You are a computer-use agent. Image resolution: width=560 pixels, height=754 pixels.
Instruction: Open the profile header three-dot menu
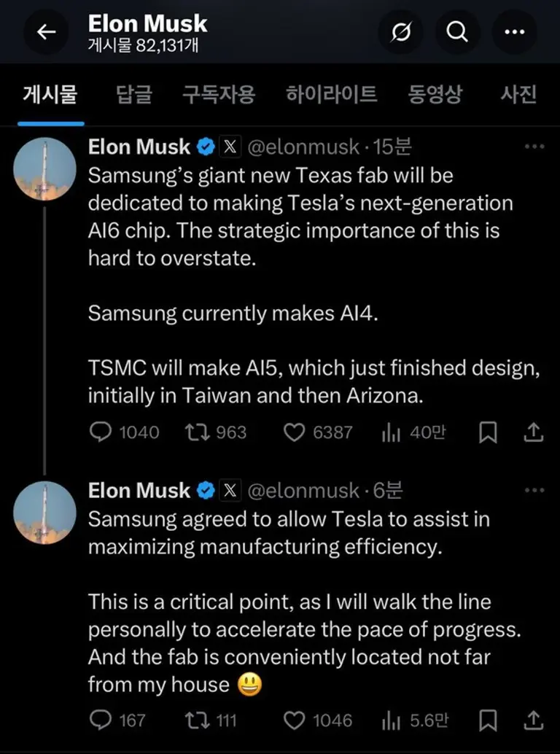click(515, 32)
